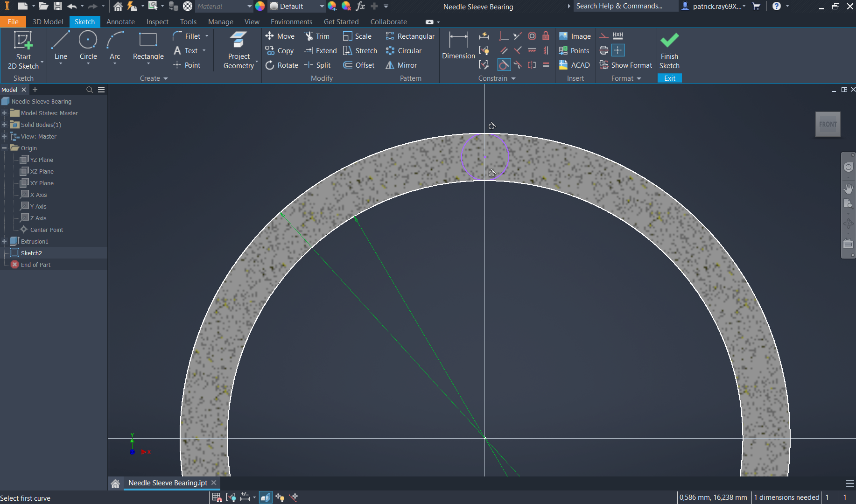Select the Line sketch tool
Viewport: 856px width, 504px height.
click(61, 46)
